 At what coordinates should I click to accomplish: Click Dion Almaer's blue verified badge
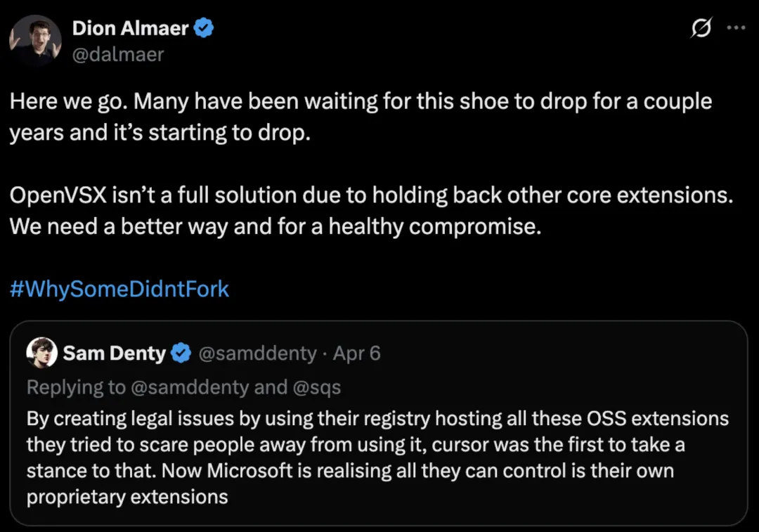coord(204,27)
